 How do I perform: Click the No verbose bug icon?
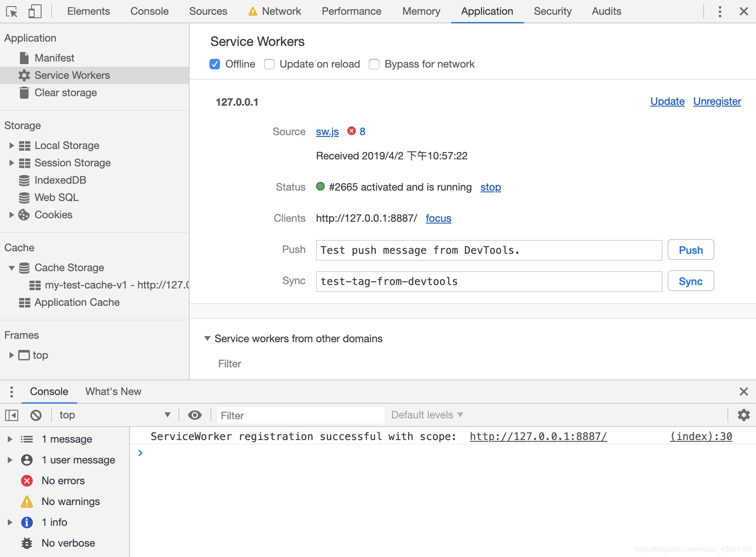pyautogui.click(x=27, y=543)
